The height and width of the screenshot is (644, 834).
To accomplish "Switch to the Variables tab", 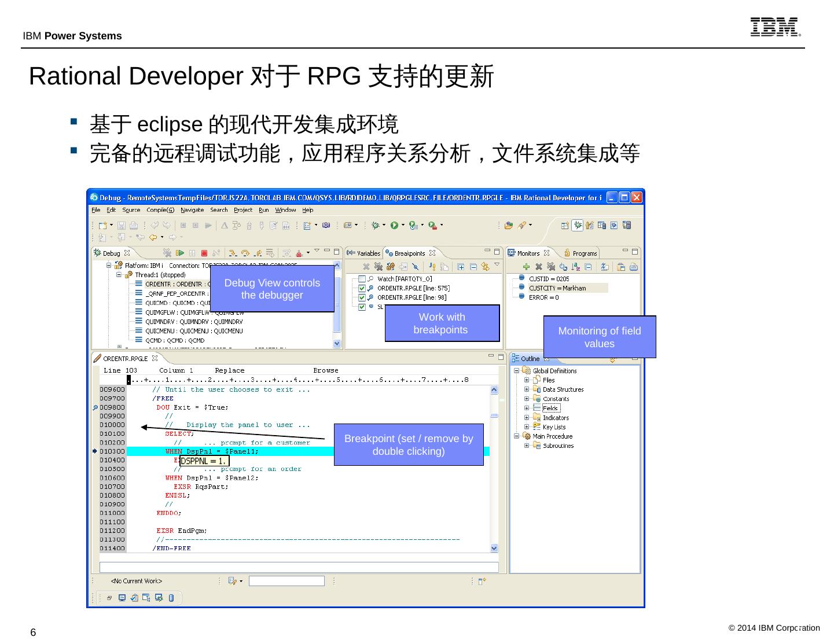I will [x=364, y=253].
